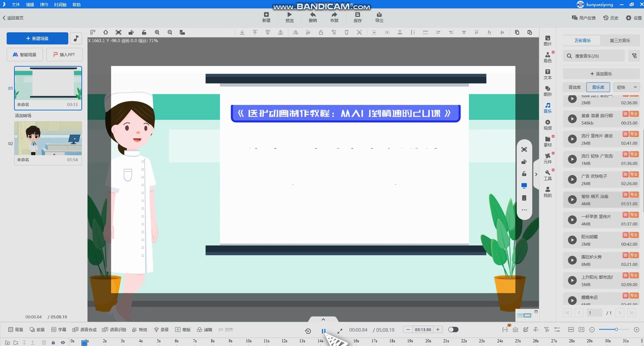Click the 恢复 redo icon
This screenshot has height=346, width=644.
334,17
